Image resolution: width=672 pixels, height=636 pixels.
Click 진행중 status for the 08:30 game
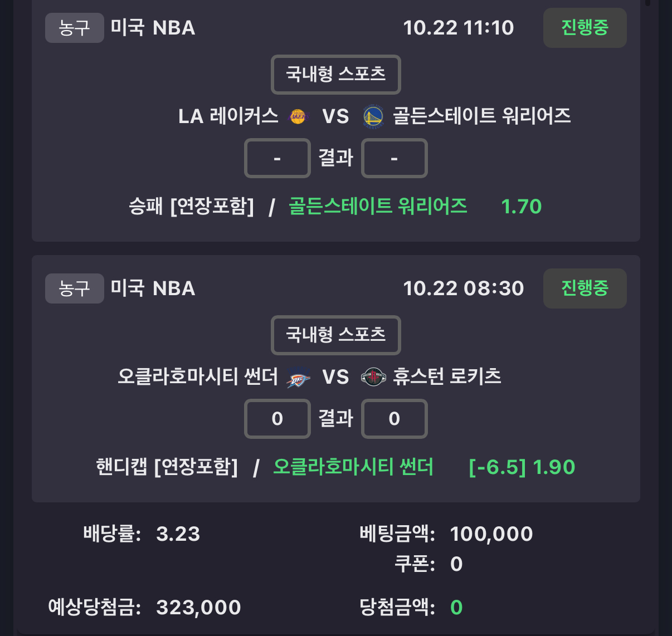(585, 288)
